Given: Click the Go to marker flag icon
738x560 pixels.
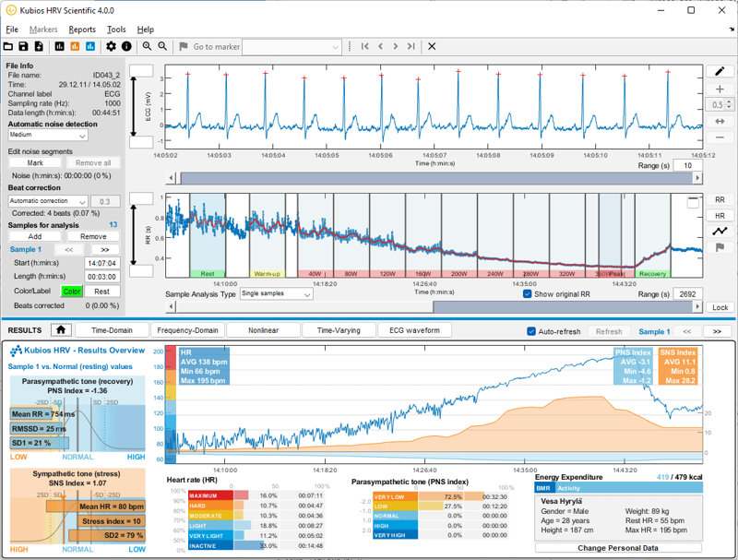Looking at the screenshot, I should click(x=184, y=46).
